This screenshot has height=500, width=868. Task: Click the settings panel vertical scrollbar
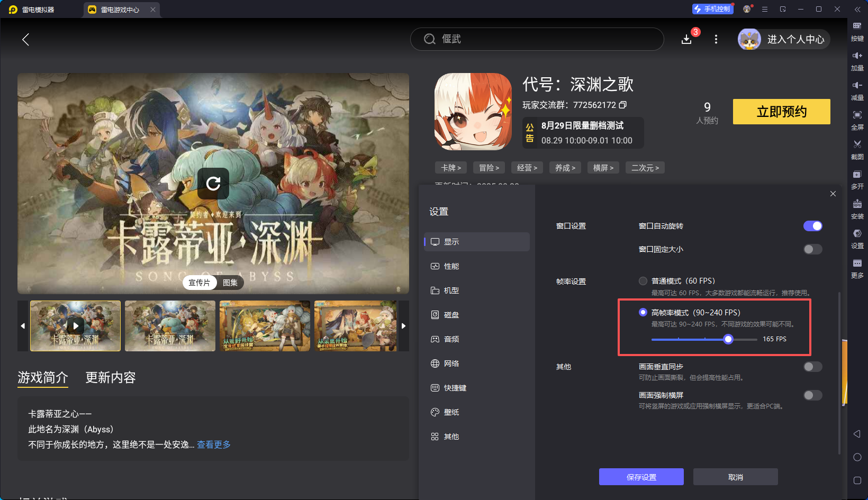coord(839,373)
